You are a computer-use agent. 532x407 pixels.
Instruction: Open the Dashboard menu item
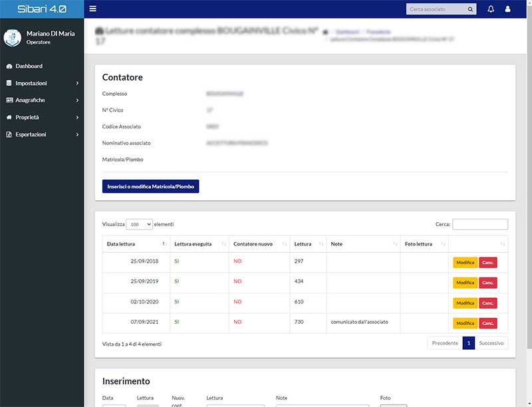(42, 66)
